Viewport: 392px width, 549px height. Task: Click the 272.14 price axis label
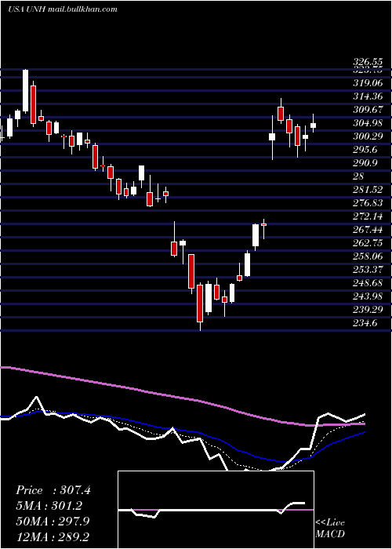tap(368, 216)
